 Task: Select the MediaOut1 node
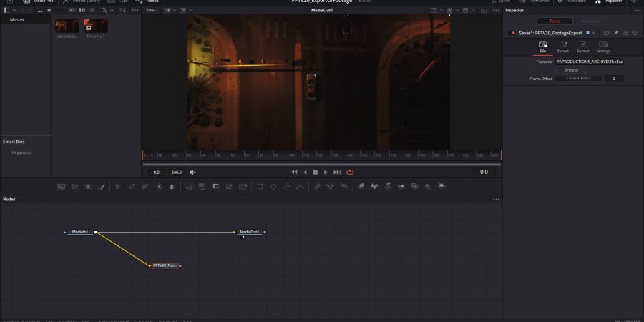coord(250,232)
